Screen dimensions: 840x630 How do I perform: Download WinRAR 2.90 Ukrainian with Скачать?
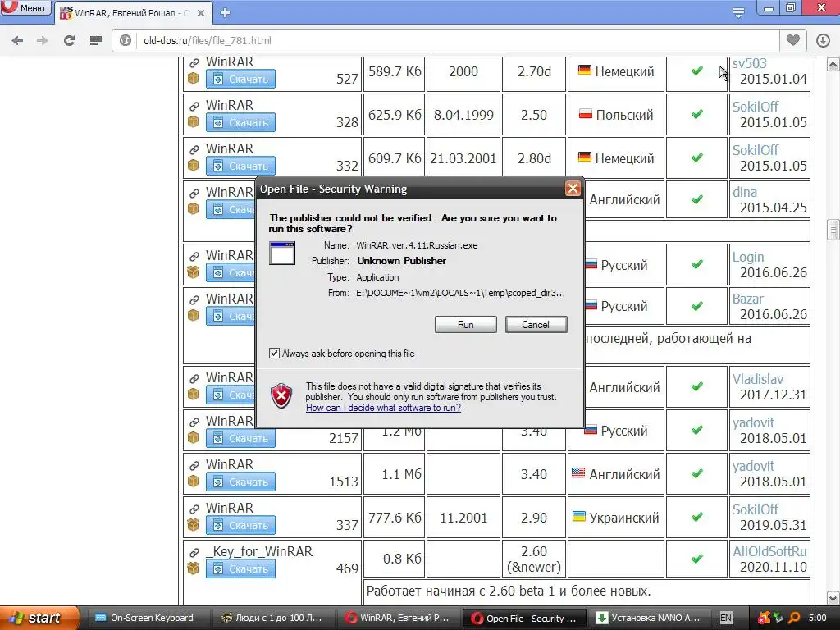[240, 526]
